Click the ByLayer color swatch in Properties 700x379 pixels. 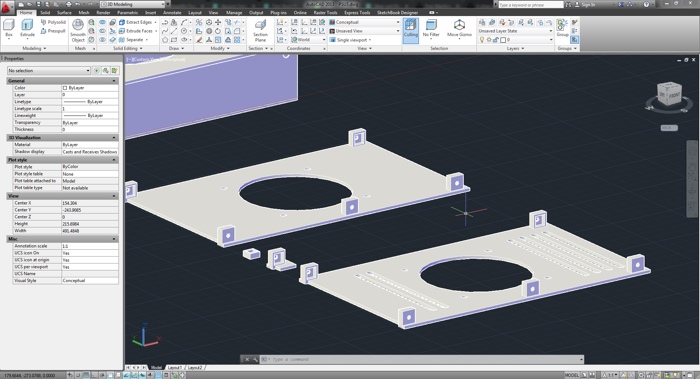(65, 88)
